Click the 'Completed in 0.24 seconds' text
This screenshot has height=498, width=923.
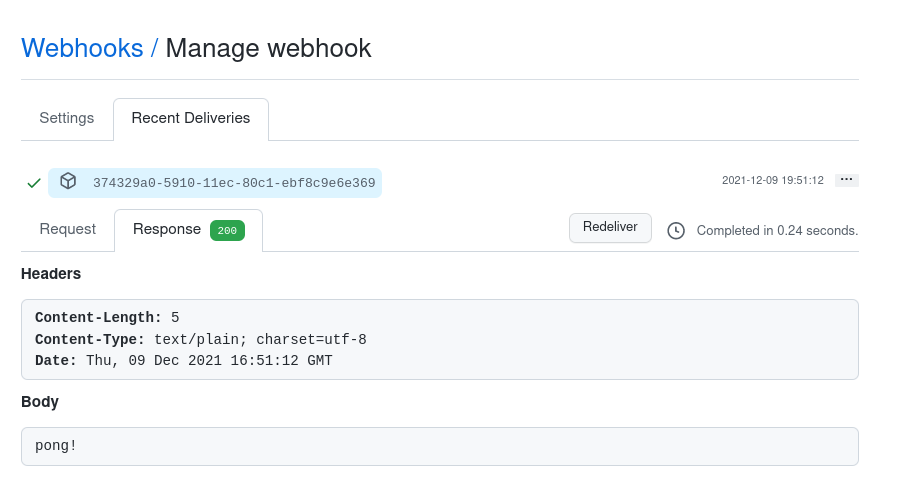(x=777, y=230)
